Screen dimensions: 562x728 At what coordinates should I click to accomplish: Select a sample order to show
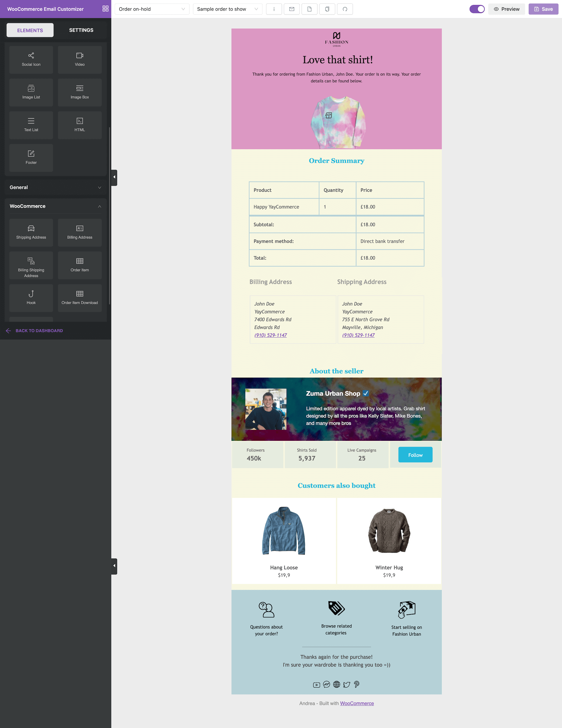(225, 9)
